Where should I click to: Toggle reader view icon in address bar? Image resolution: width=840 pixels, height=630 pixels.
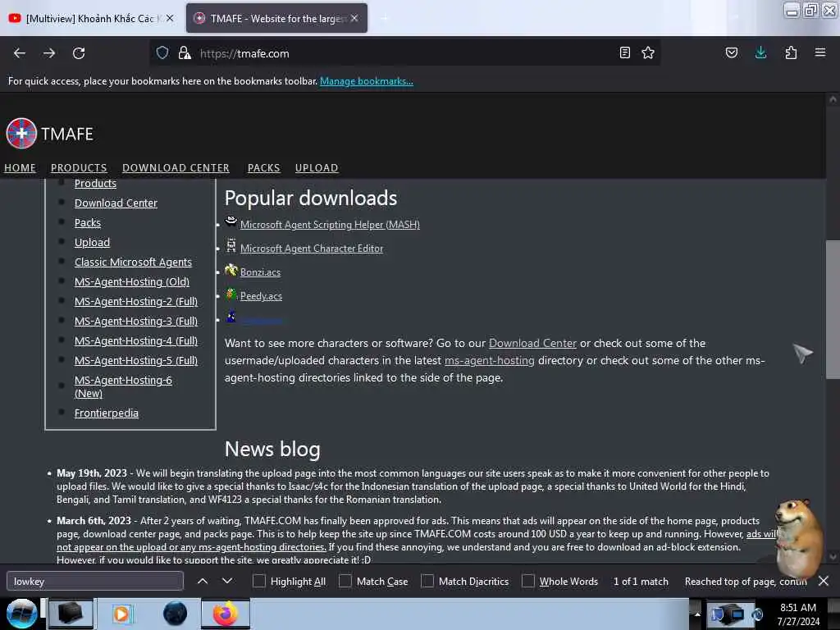[x=624, y=52]
